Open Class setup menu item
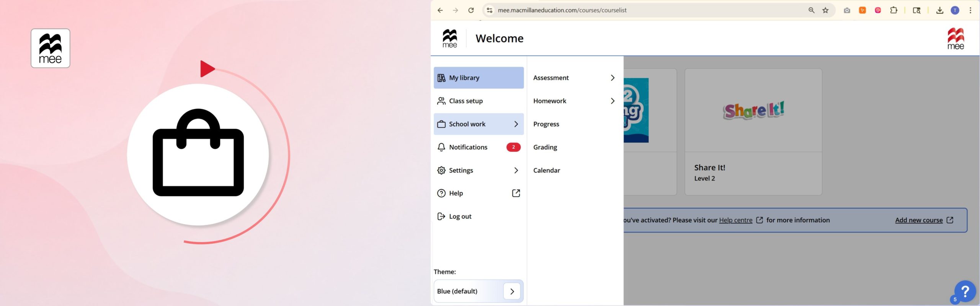The width and height of the screenshot is (980, 306). click(x=479, y=101)
